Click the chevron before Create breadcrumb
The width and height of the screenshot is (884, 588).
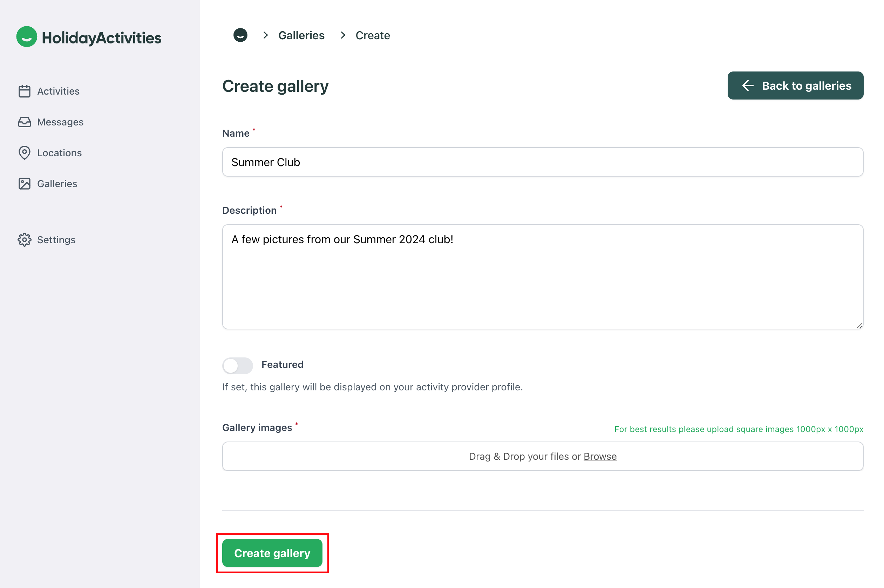pos(343,35)
